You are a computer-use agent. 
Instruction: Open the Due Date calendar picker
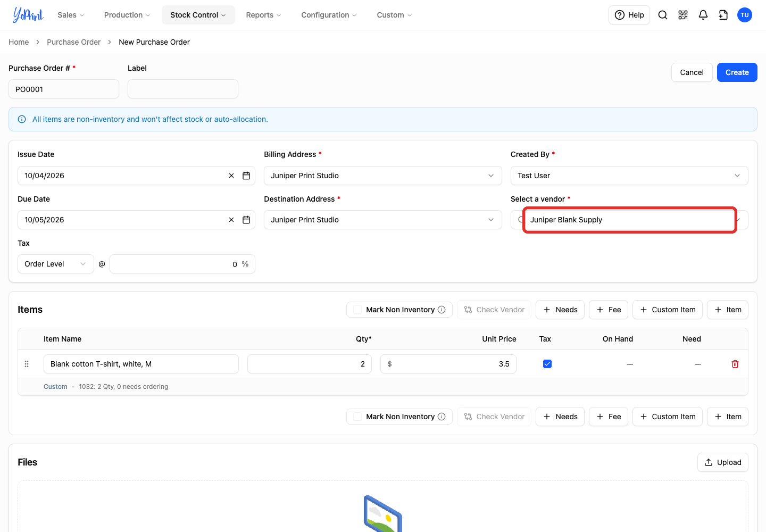click(x=246, y=220)
